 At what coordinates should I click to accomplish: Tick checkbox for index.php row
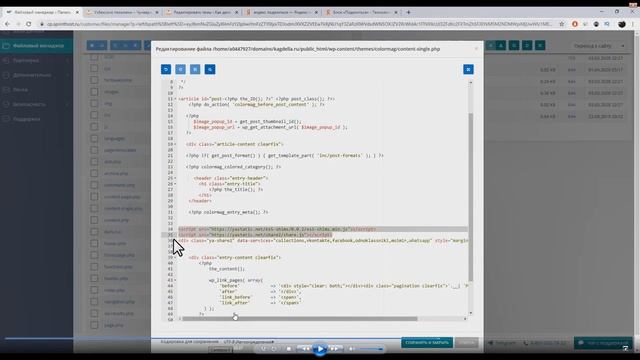pyautogui.click(x=94, y=290)
